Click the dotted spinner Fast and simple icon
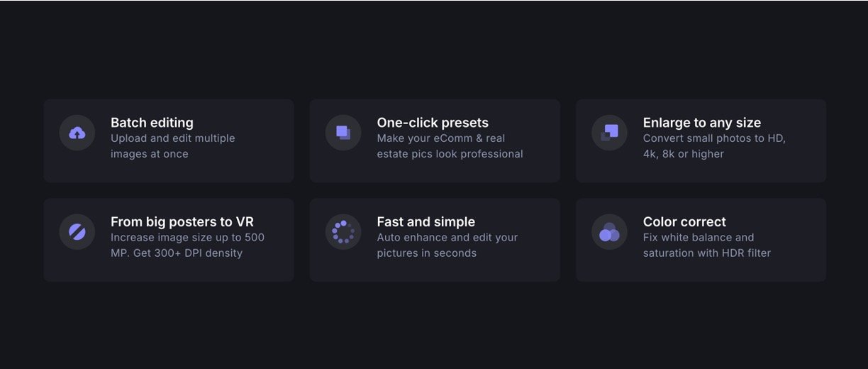 (343, 232)
